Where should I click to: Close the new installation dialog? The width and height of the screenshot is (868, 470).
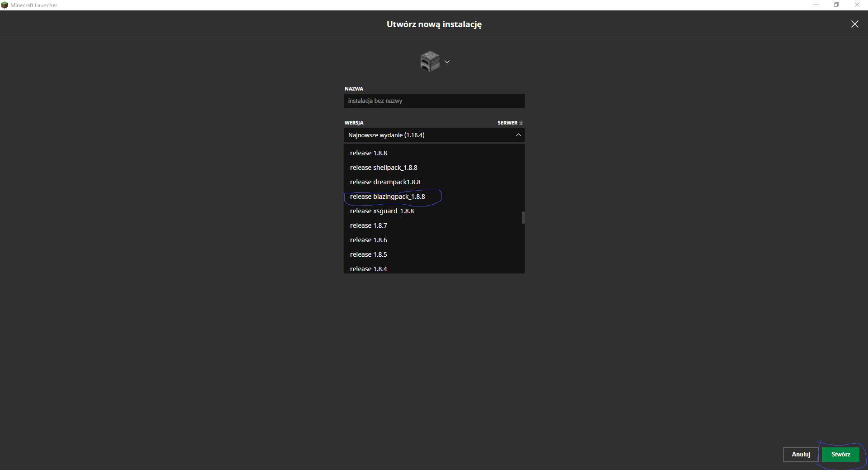tap(854, 24)
